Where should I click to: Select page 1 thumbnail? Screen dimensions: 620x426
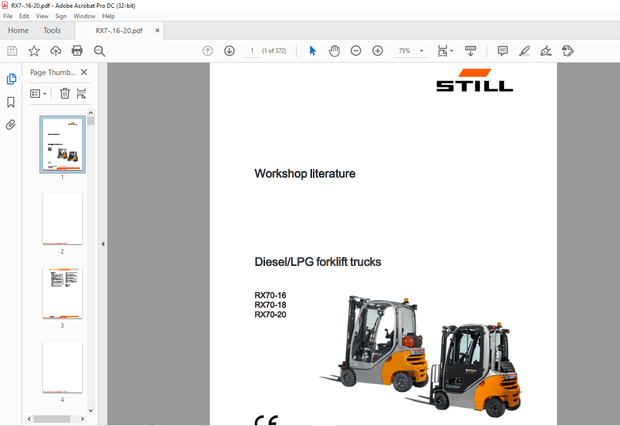click(62, 145)
